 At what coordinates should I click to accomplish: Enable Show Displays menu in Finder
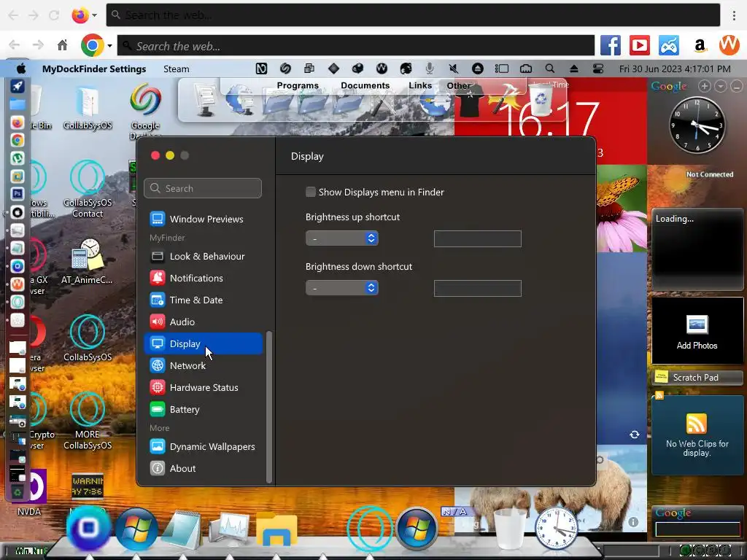pyautogui.click(x=311, y=192)
